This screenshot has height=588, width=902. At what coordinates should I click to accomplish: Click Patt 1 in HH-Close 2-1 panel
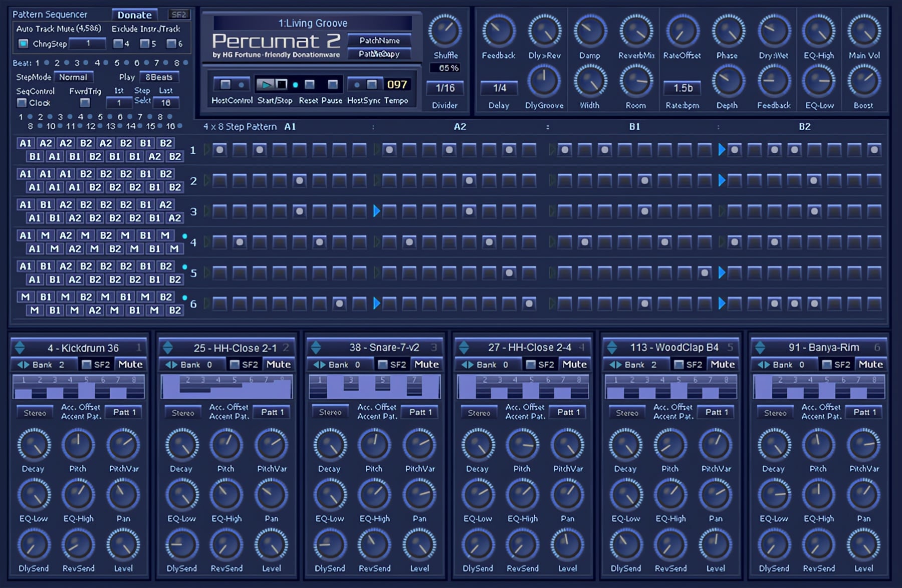coord(272,412)
